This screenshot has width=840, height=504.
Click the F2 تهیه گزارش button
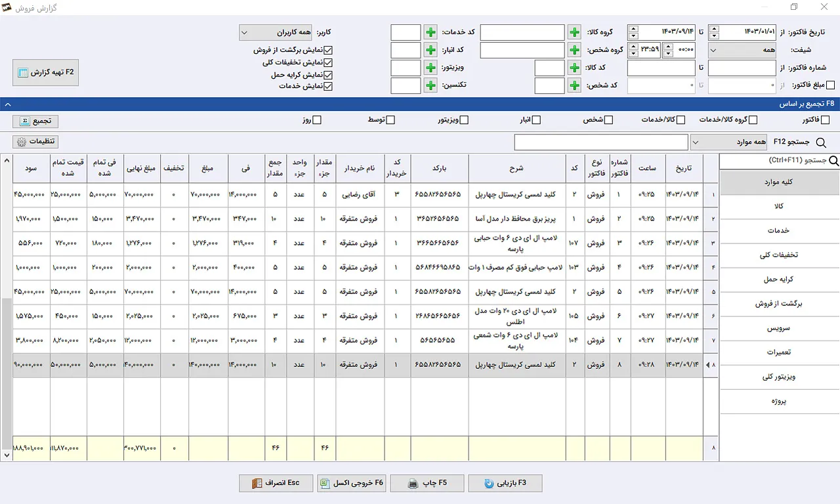click(x=46, y=72)
